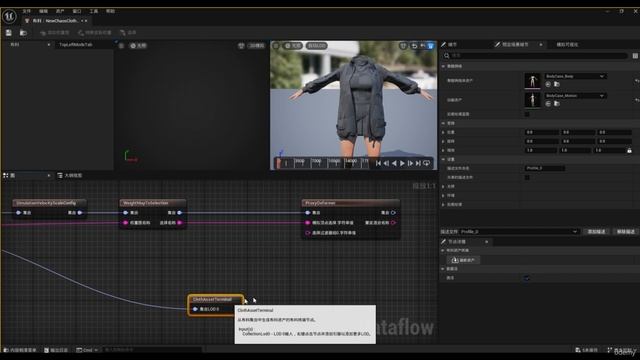This screenshot has height=360, width=640.
Task: Click the blue highlighted icon in 3D viewport corner
Action: click(431, 46)
